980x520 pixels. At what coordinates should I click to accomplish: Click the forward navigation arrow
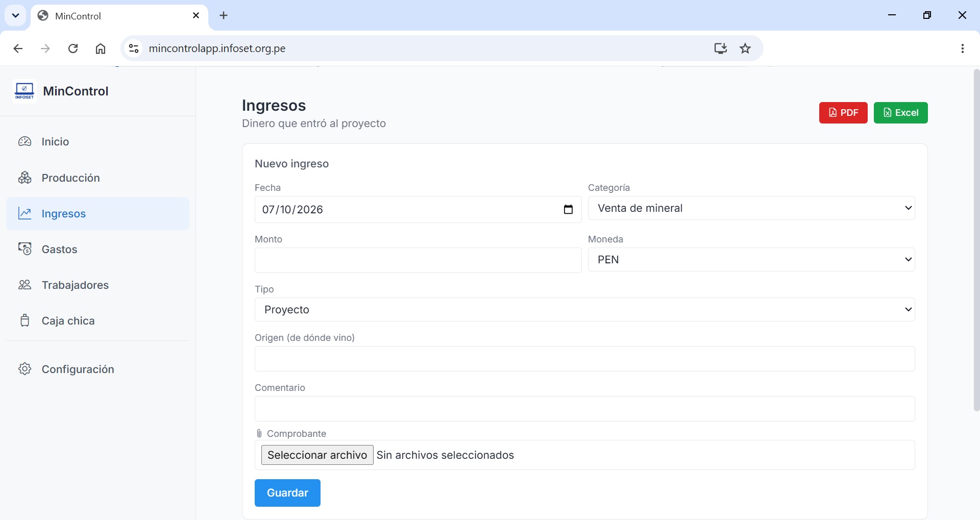[x=45, y=48]
